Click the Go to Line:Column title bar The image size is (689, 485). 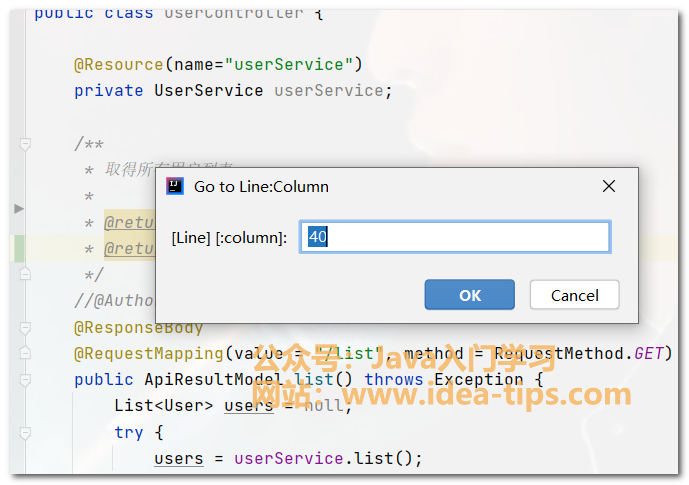click(380, 186)
